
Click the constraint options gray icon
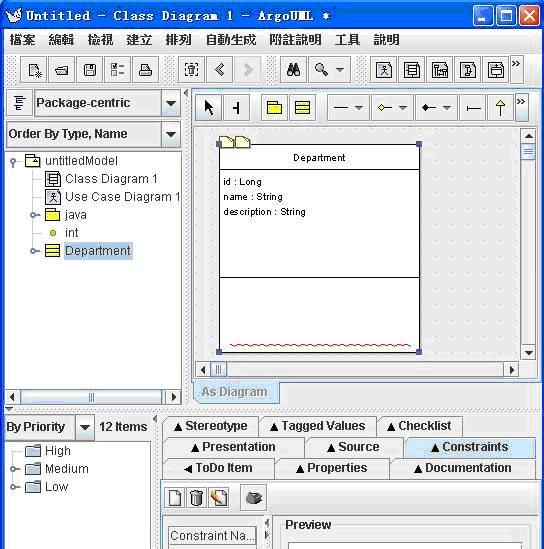253,497
